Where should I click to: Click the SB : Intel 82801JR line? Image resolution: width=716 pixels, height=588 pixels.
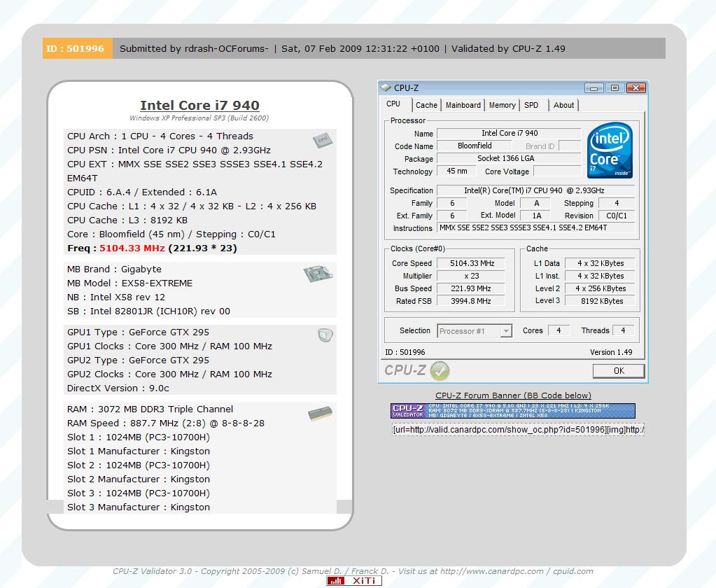pos(148,311)
